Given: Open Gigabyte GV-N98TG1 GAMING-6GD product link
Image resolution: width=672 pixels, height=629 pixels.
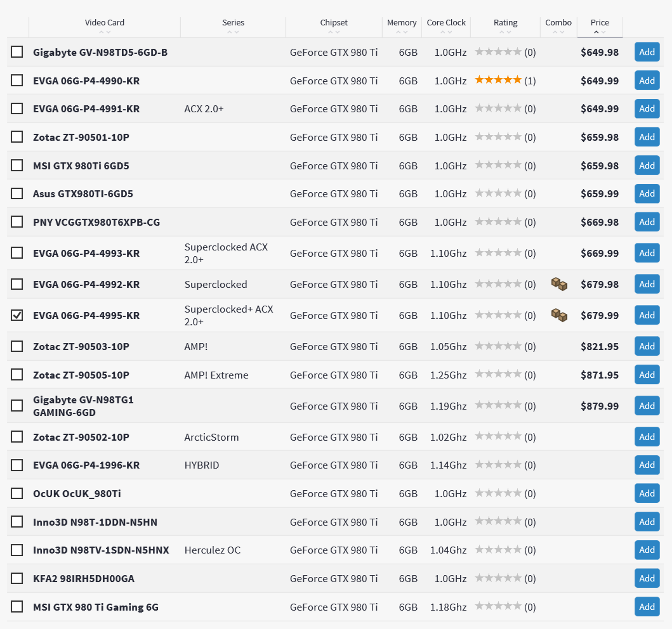Looking at the screenshot, I should click(83, 406).
